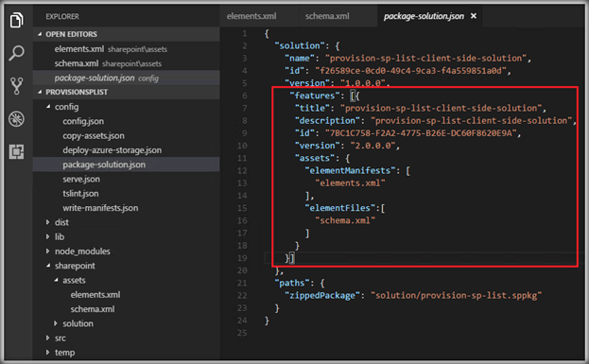The image size is (589, 364).
Task: Expand the src folder
Action: click(x=48, y=338)
